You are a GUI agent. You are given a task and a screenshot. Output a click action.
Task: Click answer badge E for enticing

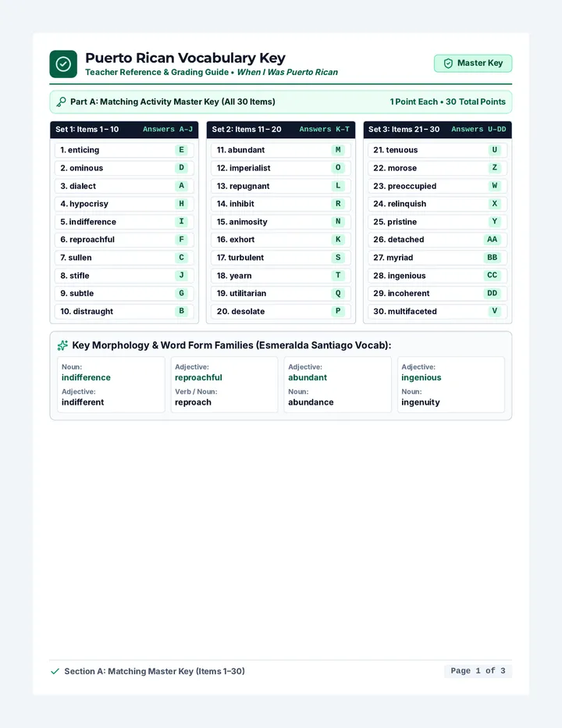coord(181,150)
